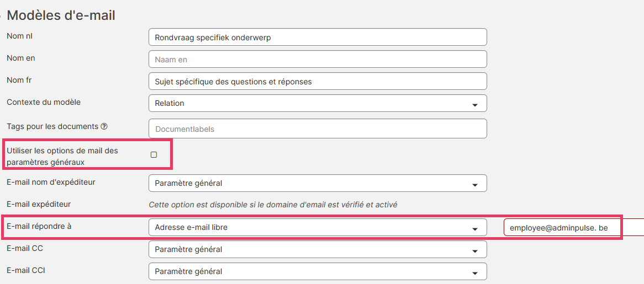Click the 'E-mail CCI' label text
Viewport: 644px width, 284px height.
pyautogui.click(x=26, y=270)
